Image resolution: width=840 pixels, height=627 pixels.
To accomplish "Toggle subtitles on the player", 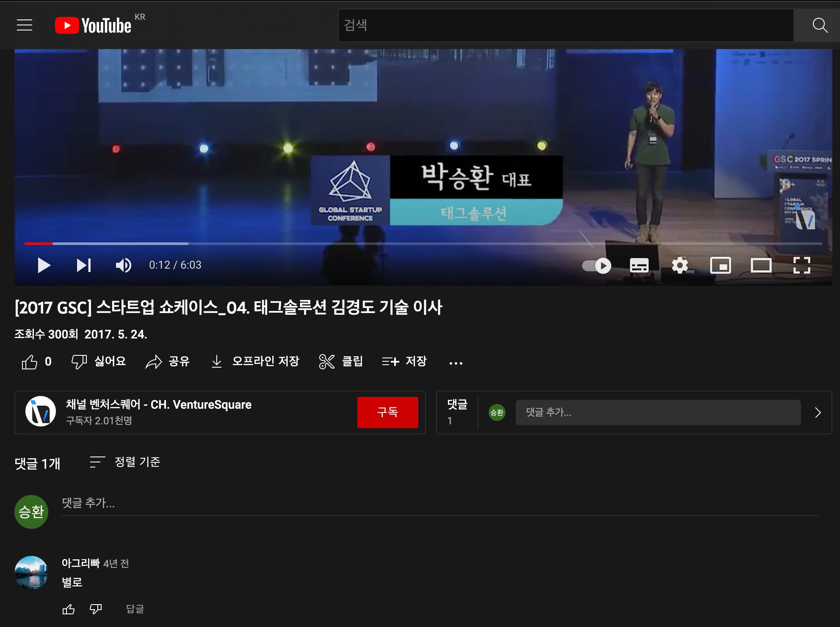I will (639, 266).
